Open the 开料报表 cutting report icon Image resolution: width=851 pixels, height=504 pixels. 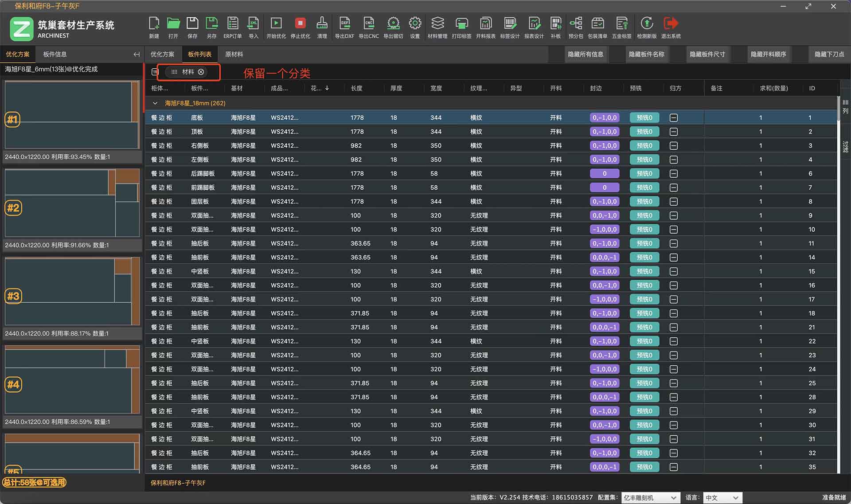(x=485, y=27)
